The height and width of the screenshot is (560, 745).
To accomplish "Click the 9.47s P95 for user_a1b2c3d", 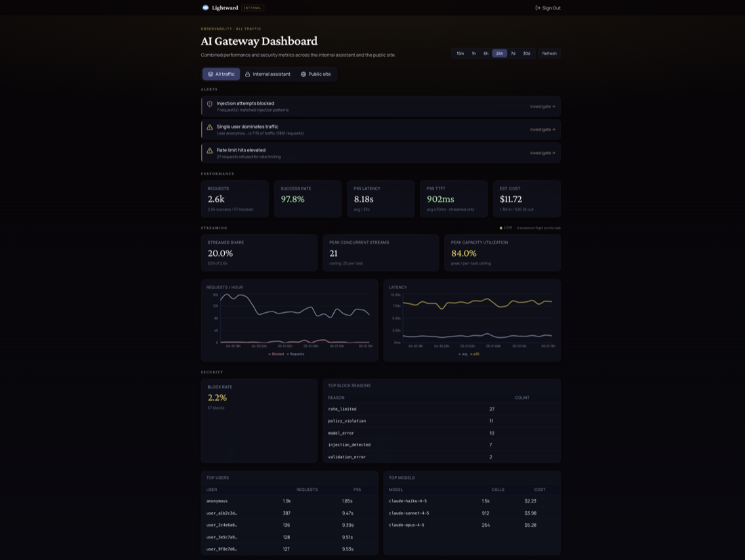I will click(348, 513).
